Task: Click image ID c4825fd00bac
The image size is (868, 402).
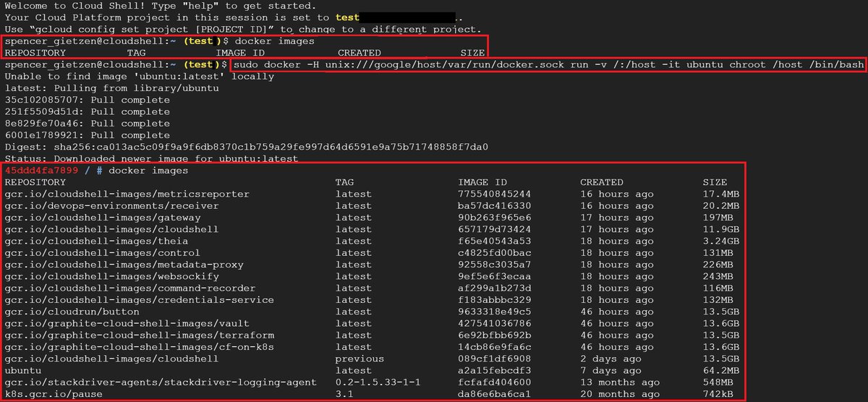Action: point(495,252)
